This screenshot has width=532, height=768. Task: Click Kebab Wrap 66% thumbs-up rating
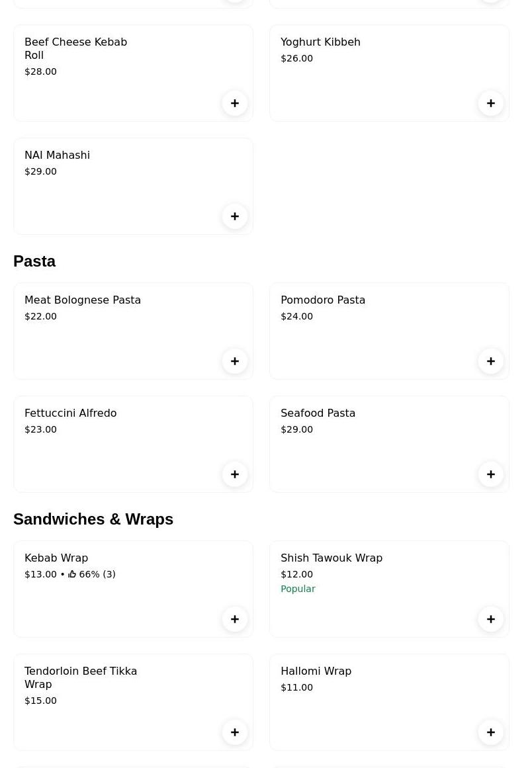pos(92,574)
